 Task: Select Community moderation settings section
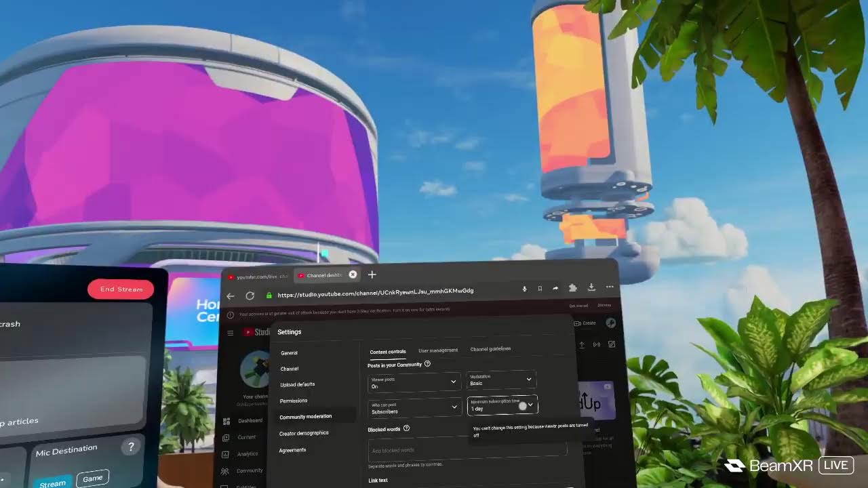[x=315, y=416]
